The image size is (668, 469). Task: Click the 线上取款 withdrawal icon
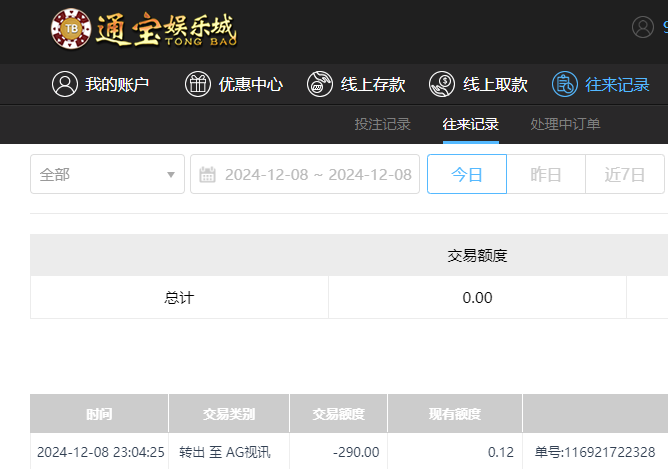click(442, 84)
